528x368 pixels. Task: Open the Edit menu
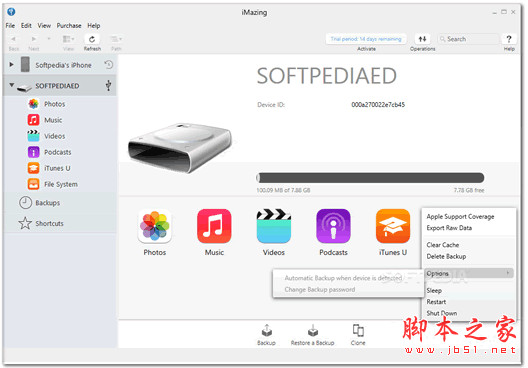coord(26,26)
